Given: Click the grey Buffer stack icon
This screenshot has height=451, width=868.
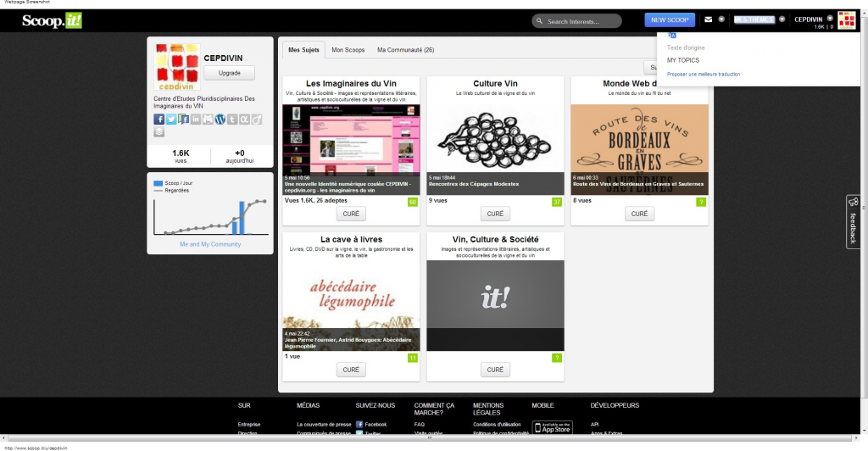Looking at the screenshot, I should (x=159, y=131).
